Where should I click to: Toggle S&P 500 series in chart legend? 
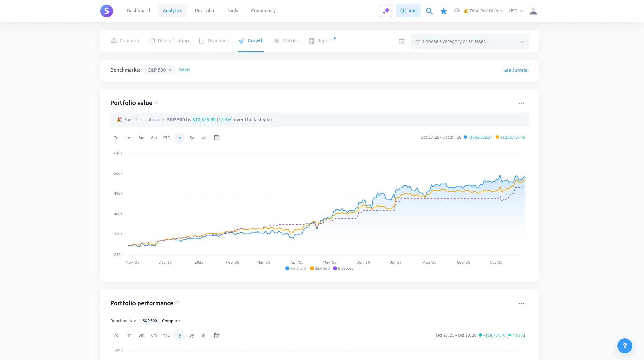click(320, 268)
